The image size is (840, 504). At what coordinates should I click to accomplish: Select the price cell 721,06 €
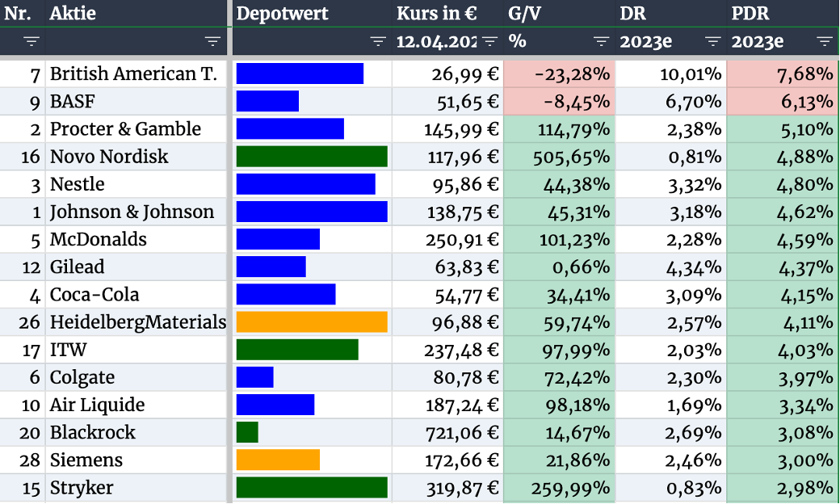(x=447, y=432)
